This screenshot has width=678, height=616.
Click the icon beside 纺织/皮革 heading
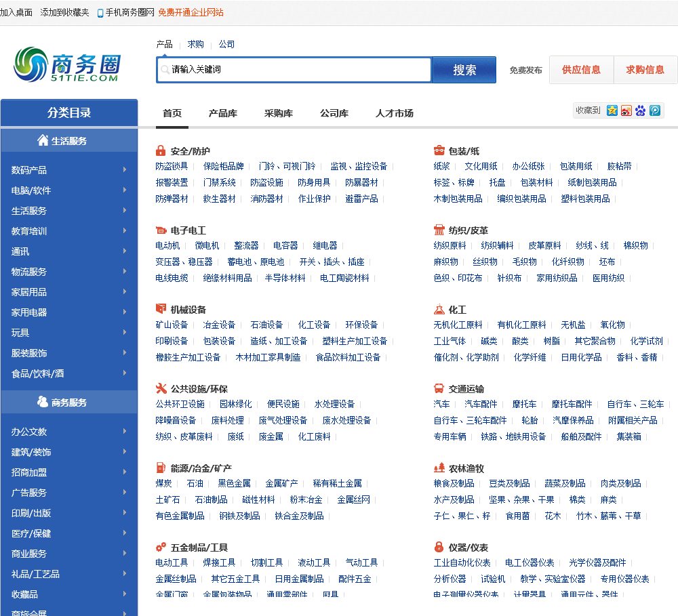click(439, 230)
